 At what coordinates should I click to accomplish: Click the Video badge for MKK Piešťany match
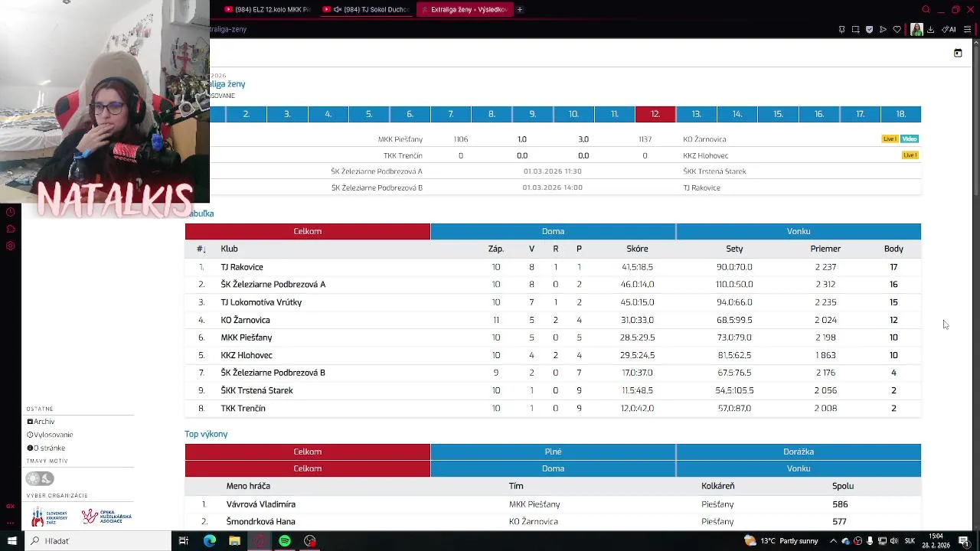pos(909,139)
